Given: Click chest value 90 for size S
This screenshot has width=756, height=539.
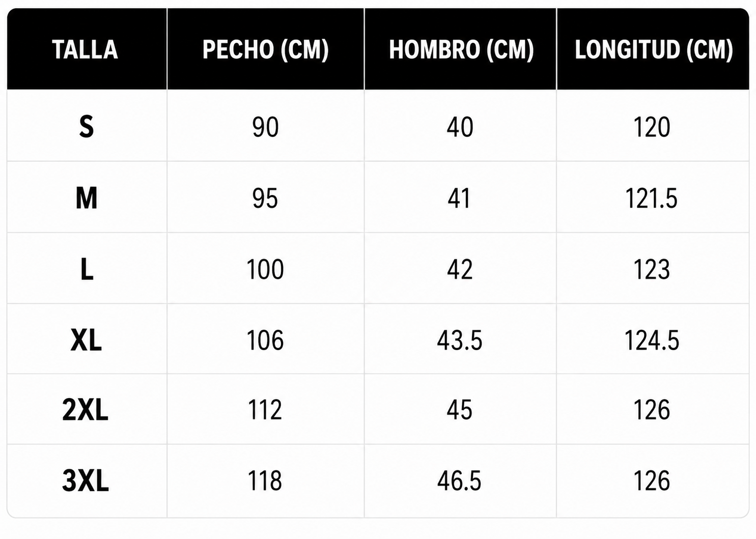Looking at the screenshot, I should pyautogui.click(x=265, y=127).
